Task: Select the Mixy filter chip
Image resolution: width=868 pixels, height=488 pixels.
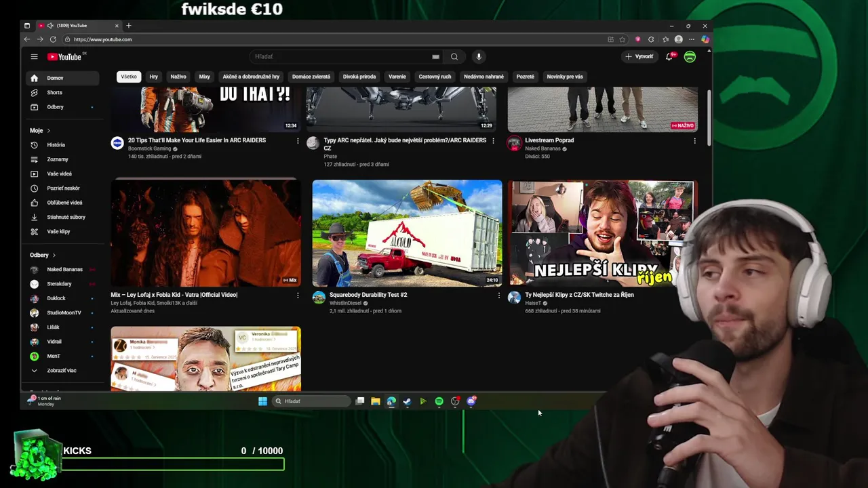Action: click(204, 77)
